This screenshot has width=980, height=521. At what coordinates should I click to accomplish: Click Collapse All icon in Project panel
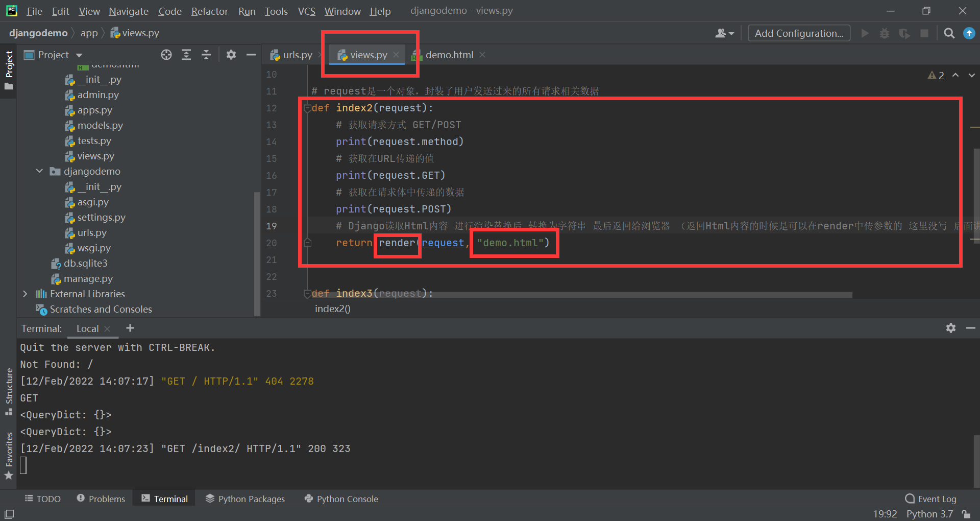206,55
